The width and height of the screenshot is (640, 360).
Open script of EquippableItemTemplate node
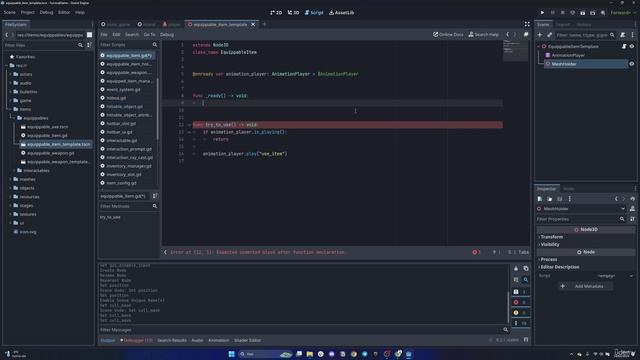tap(624, 47)
